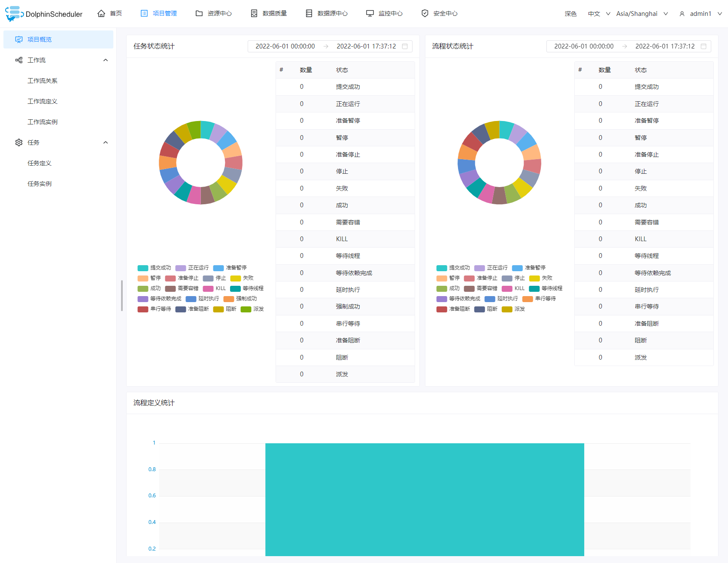Select 项目概览 in the sidebar
Viewport: 728px width, 563px height.
click(x=58, y=39)
